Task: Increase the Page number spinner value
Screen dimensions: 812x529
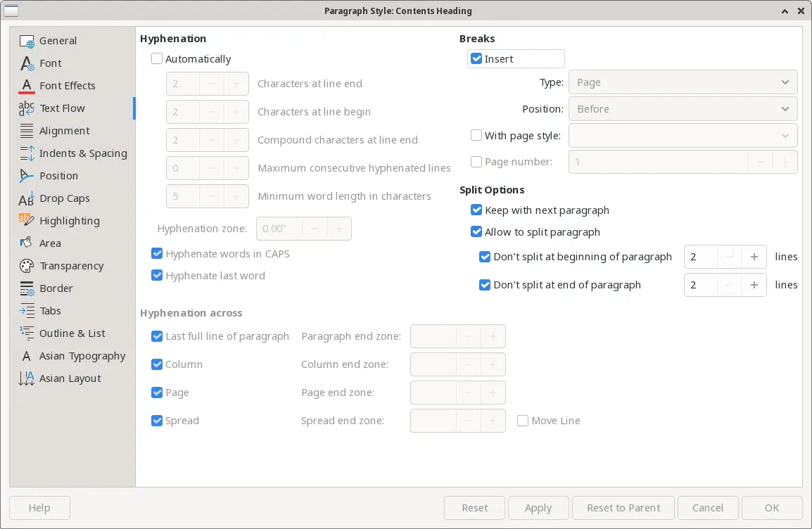Action: tap(785, 162)
